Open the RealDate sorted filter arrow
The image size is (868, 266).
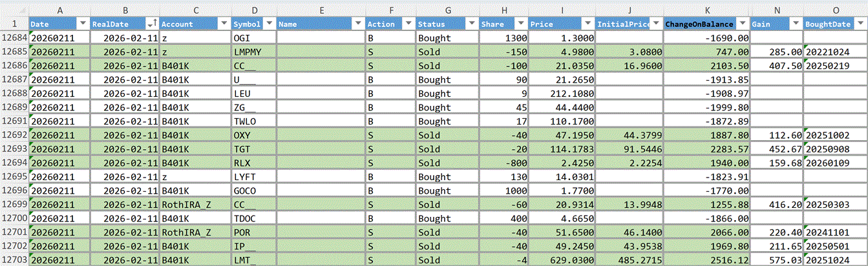pyautogui.click(x=152, y=24)
